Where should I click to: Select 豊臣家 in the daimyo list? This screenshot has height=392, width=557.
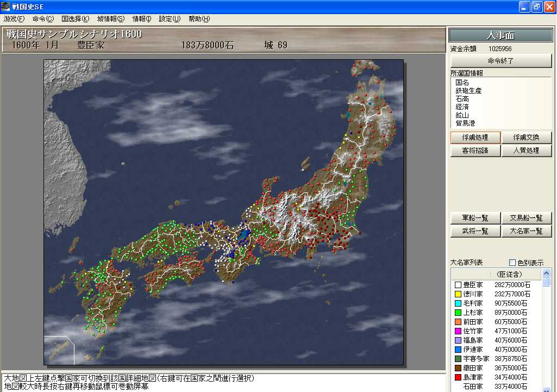[473, 285]
